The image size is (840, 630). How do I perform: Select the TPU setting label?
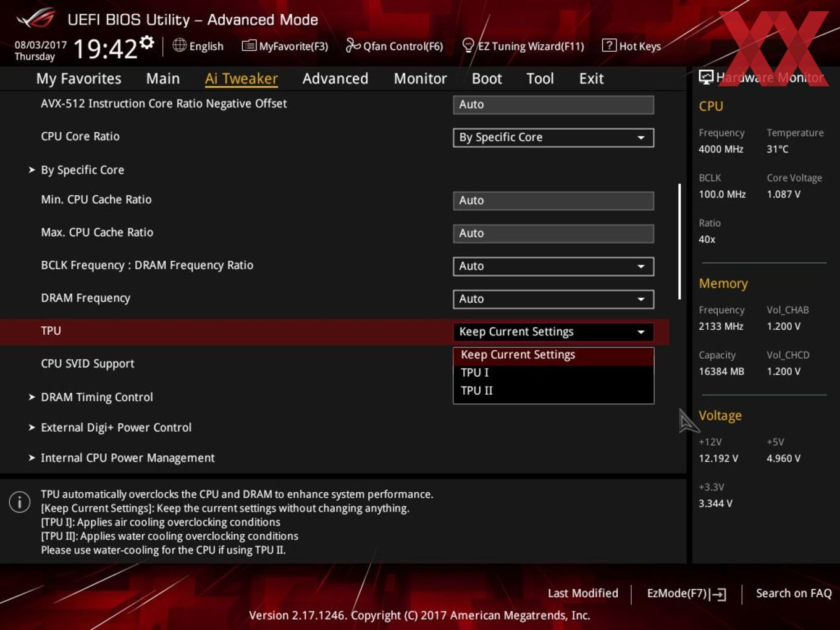tap(51, 331)
